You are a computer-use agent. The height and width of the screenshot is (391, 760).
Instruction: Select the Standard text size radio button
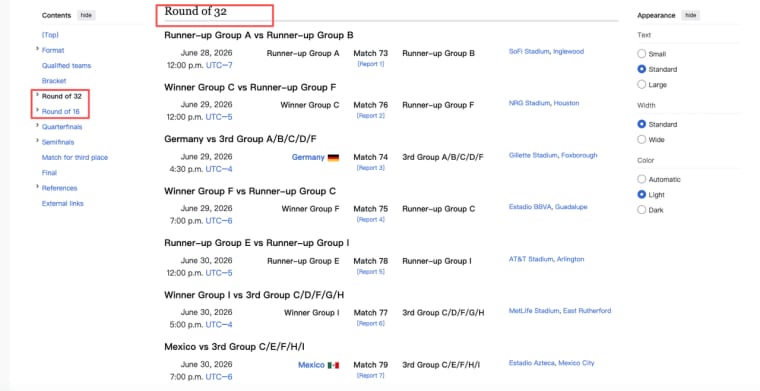click(642, 69)
